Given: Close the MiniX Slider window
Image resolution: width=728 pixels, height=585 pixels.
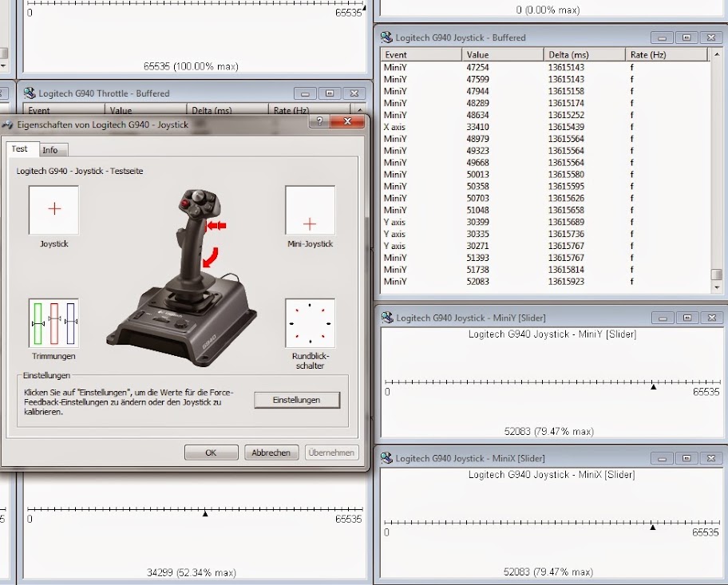Looking at the screenshot, I should tap(711, 458).
